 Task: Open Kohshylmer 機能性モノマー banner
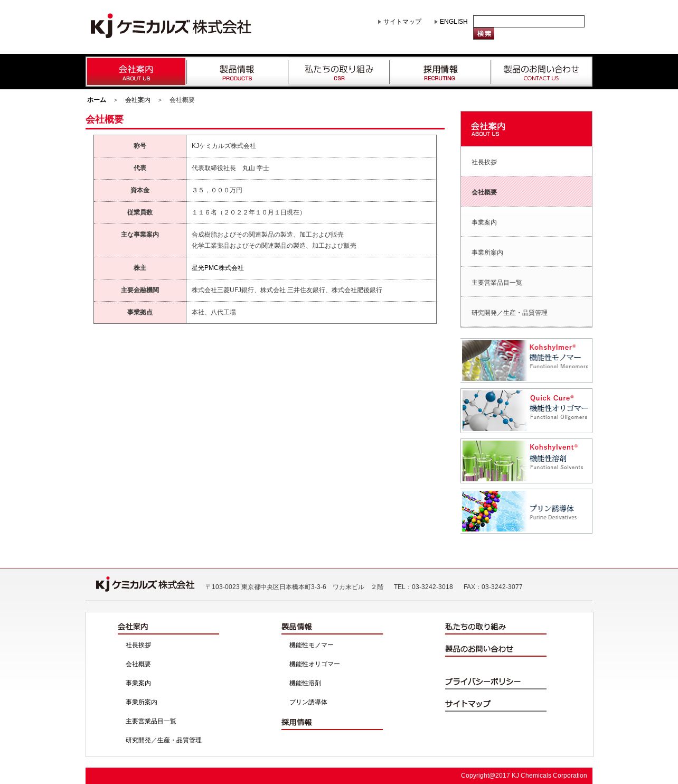(x=526, y=360)
